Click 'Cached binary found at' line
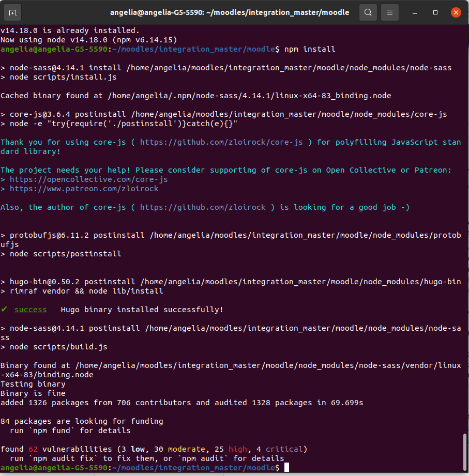 pyautogui.click(x=195, y=96)
